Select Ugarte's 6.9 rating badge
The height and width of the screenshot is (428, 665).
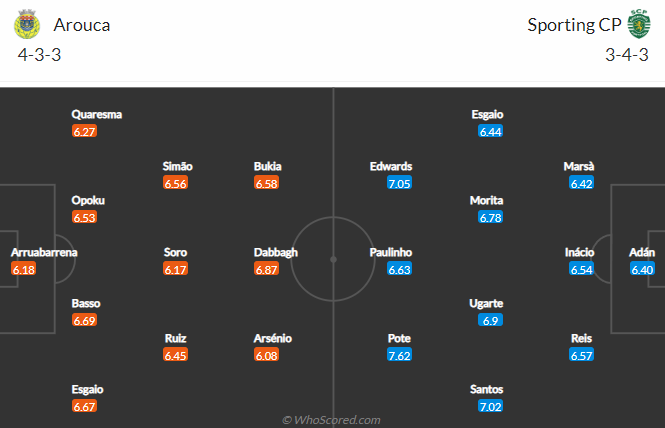(x=491, y=320)
